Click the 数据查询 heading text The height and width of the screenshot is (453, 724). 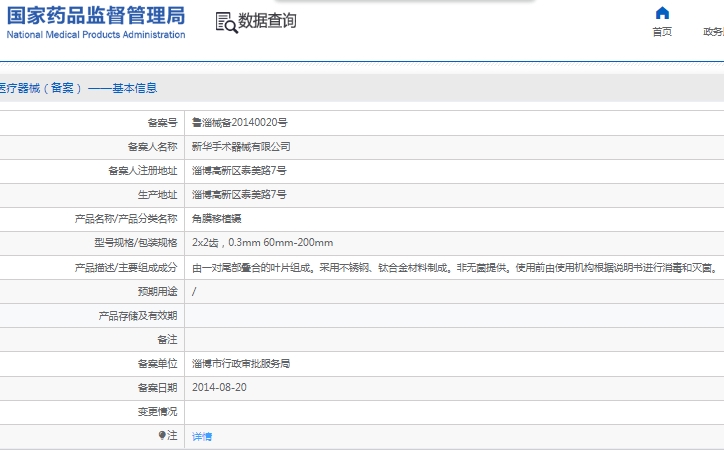tap(267, 21)
